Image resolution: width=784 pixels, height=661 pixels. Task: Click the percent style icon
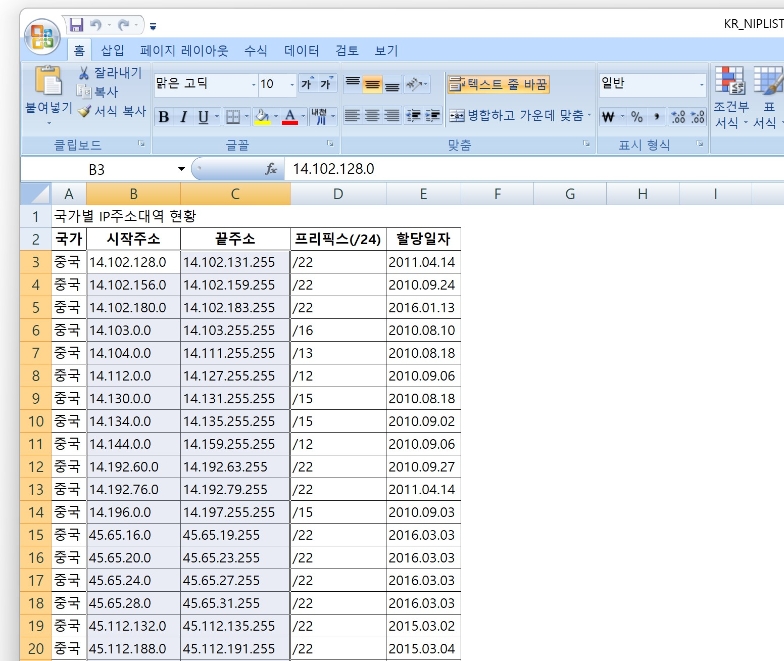tap(636, 117)
